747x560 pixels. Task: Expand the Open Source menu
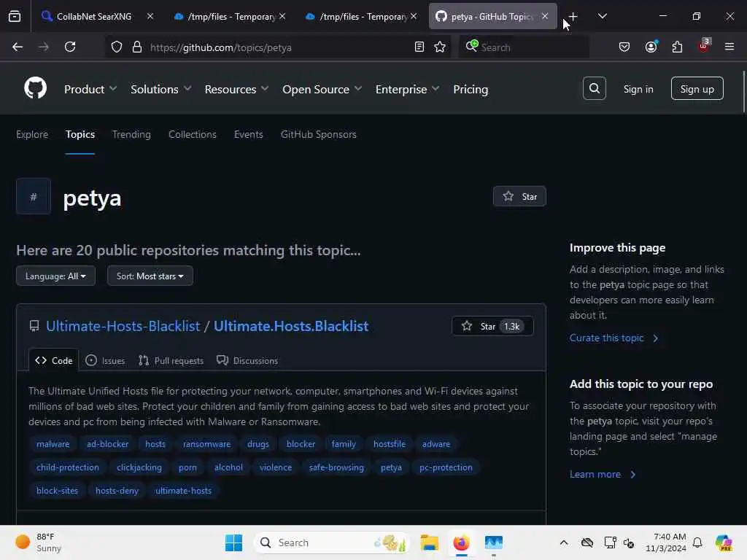pos(322,89)
